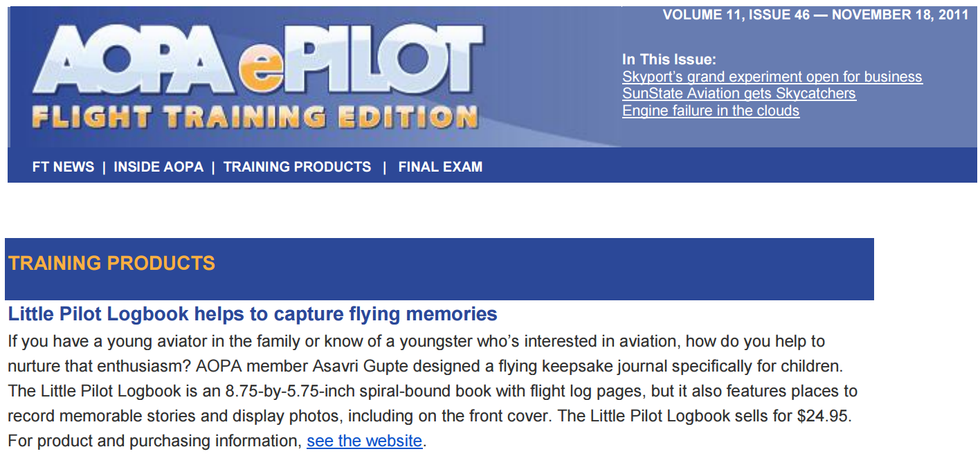Click the 'In This Issue:' heading
Viewport: 980px width, 456px height.
pos(669,60)
